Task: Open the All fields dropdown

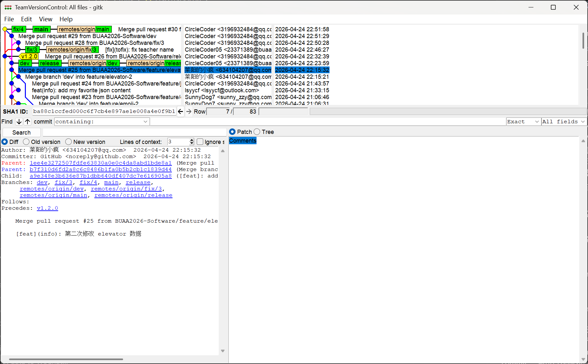Action: 564,122
